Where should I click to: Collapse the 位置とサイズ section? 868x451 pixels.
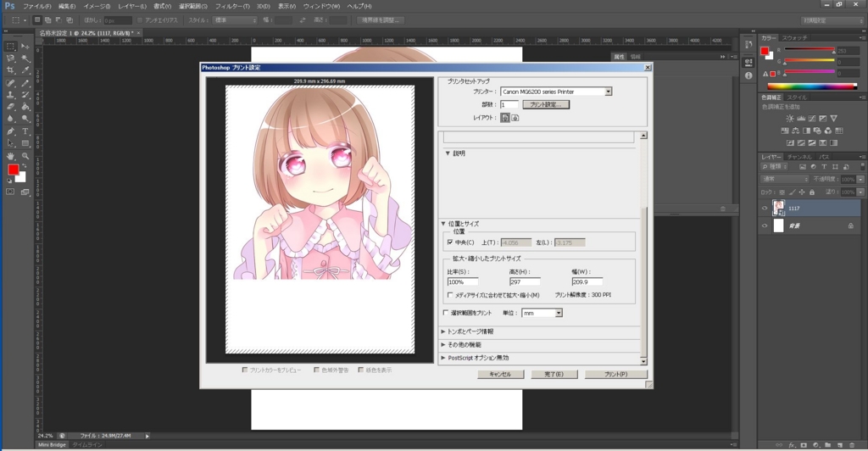tap(443, 224)
